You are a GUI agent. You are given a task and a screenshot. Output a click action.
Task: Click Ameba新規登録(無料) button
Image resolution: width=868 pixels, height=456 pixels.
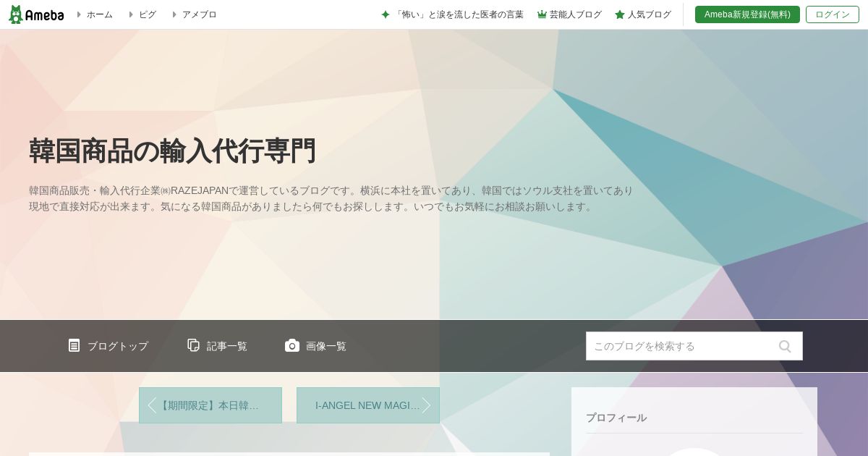click(x=747, y=14)
